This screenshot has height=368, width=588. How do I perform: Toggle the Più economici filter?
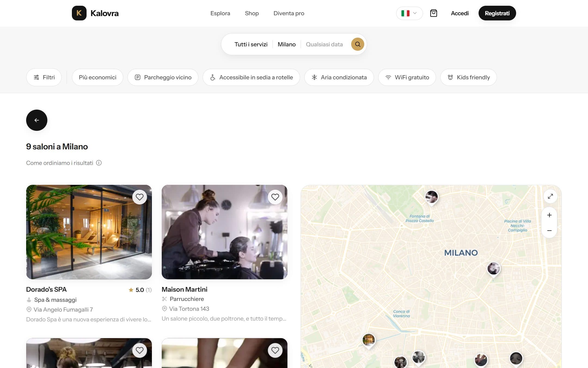pos(97,77)
